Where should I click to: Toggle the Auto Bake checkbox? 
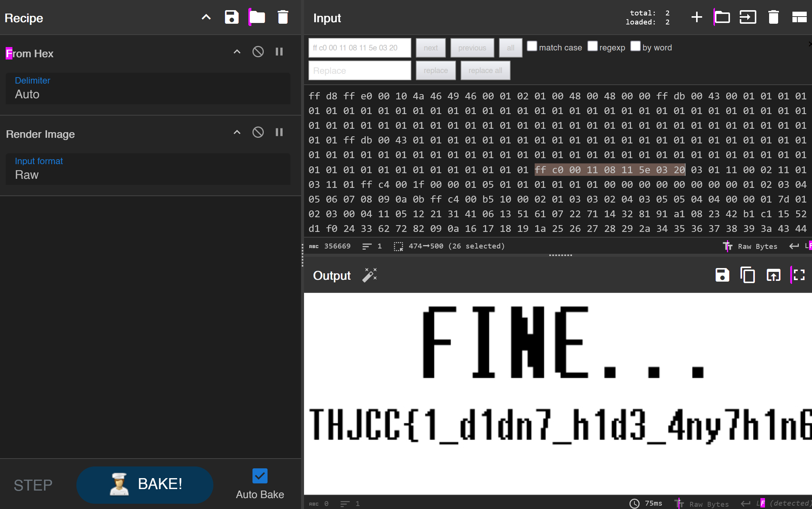tap(260, 476)
